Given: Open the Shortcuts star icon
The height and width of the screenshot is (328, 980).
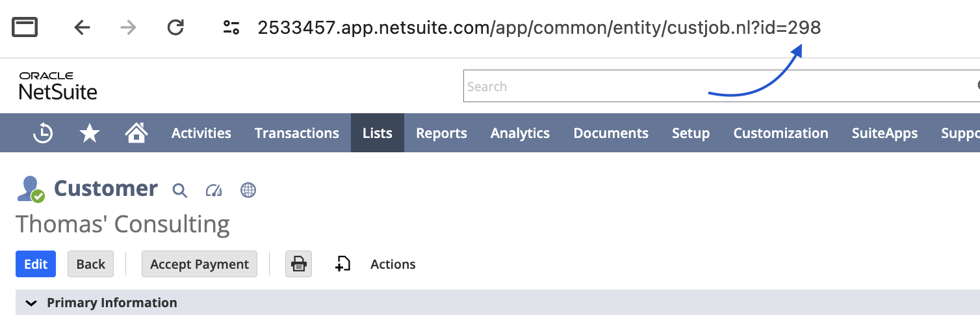Looking at the screenshot, I should (x=89, y=133).
